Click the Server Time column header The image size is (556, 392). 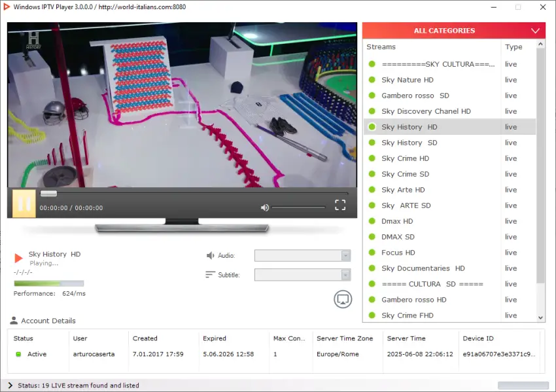point(406,338)
